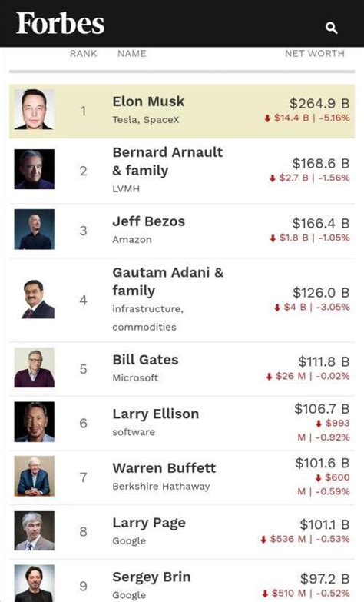The height and width of the screenshot is (602, 364).
Task: Select Warren Buffett's portrait thumbnail
Action: pyautogui.click(x=34, y=476)
